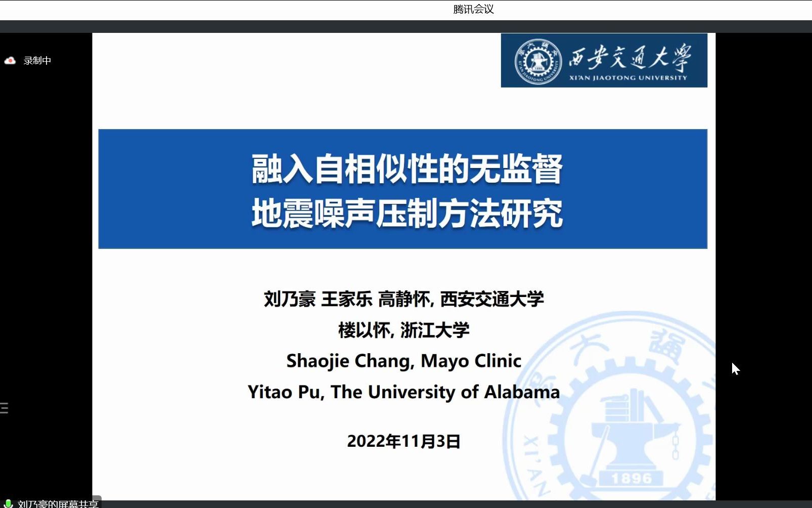812x508 pixels.
Task: Click the red recording cloud icon
Action: pyautogui.click(x=10, y=61)
